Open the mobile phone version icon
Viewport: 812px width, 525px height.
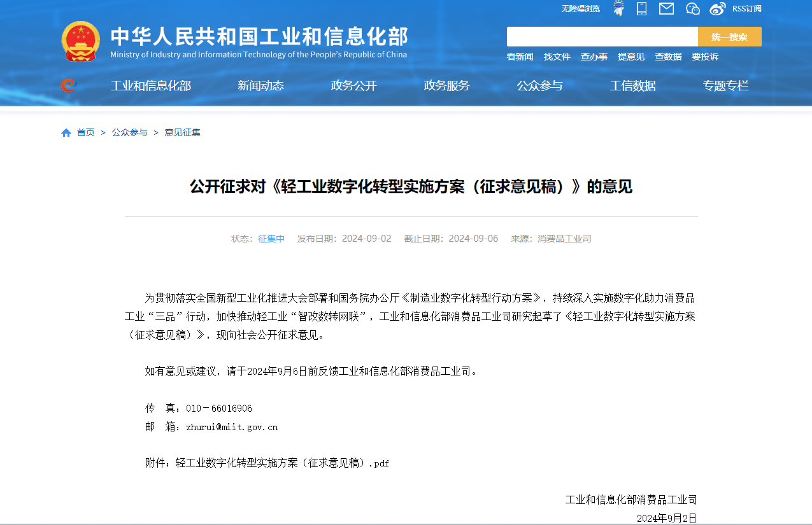(642, 8)
